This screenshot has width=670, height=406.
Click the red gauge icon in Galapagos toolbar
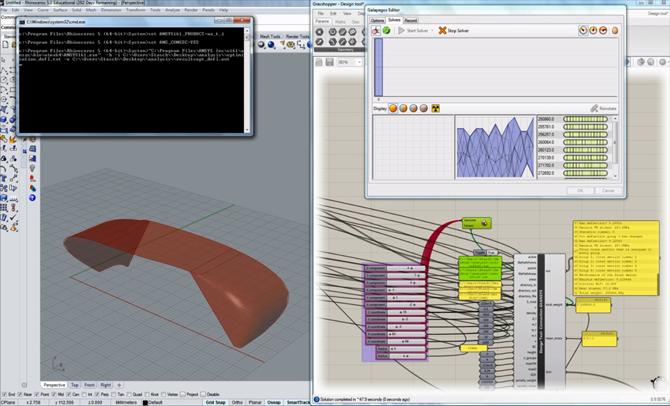603,30
